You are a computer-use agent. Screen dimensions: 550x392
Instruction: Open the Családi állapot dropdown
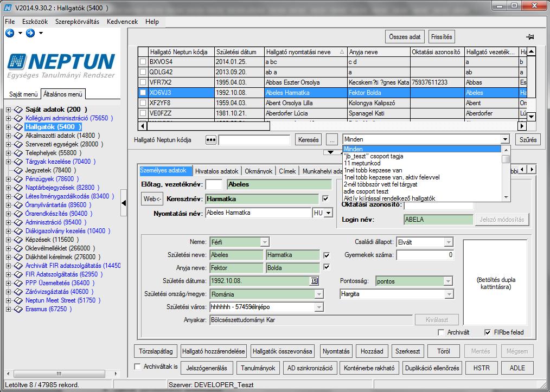click(449, 242)
